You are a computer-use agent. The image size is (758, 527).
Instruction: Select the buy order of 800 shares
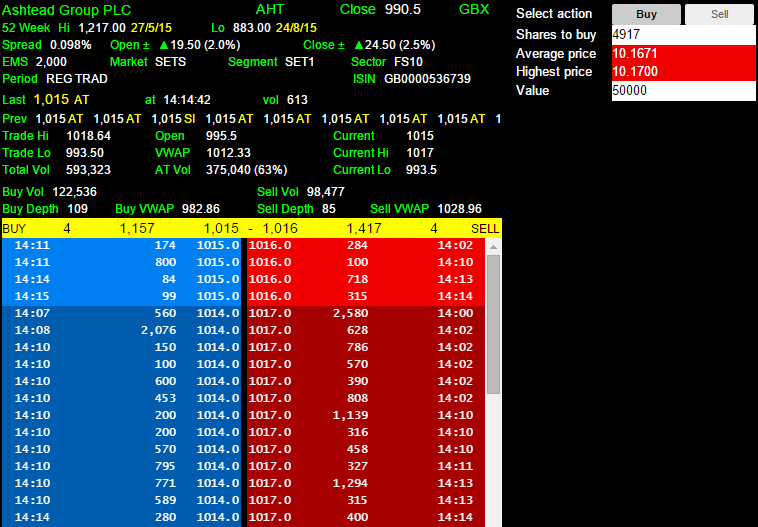[x=121, y=262]
